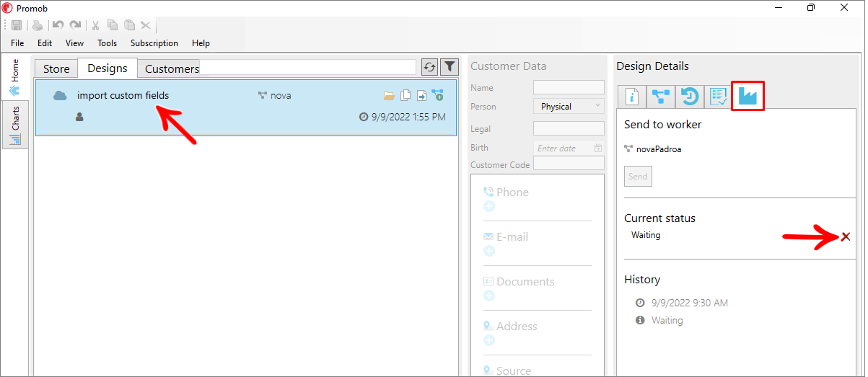Open the Person type dropdown
The height and width of the screenshot is (377, 868).
coord(569,106)
